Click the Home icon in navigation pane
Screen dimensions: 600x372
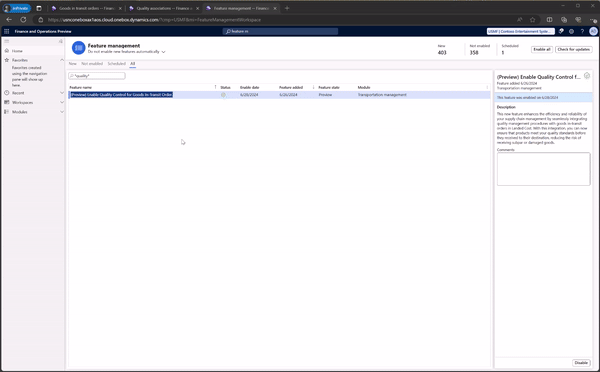[x=7, y=51]
